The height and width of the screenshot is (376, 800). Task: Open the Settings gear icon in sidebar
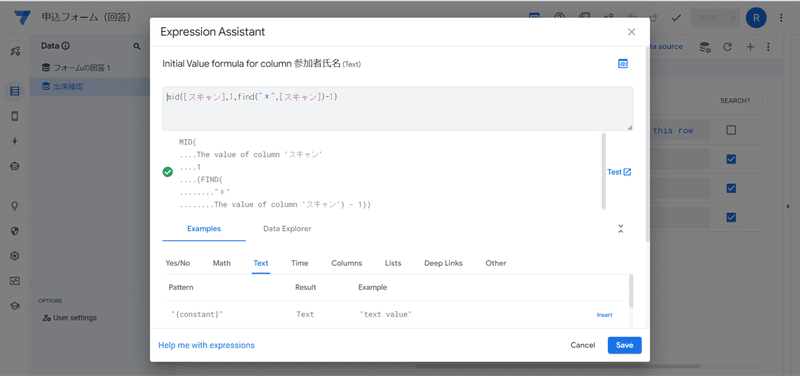click(x=15, y=256)
